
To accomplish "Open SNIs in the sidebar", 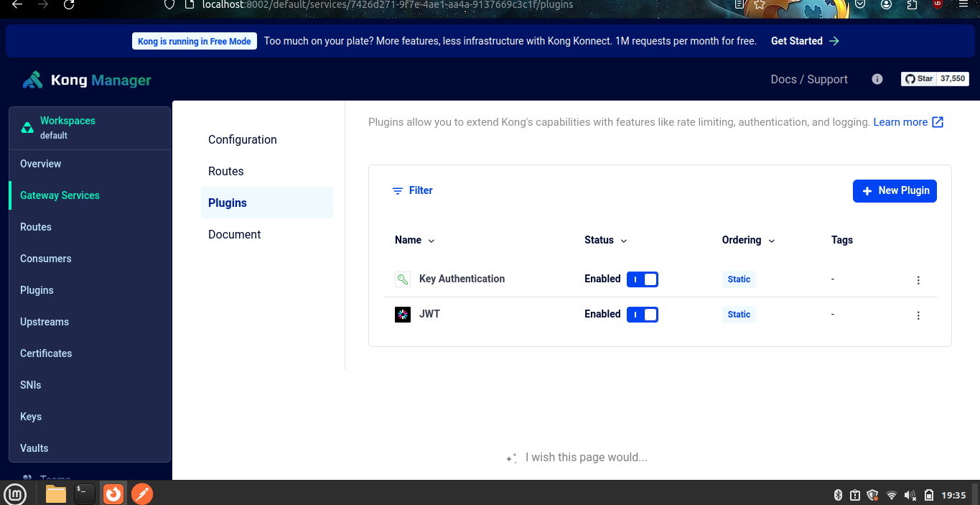I will 90,385.
